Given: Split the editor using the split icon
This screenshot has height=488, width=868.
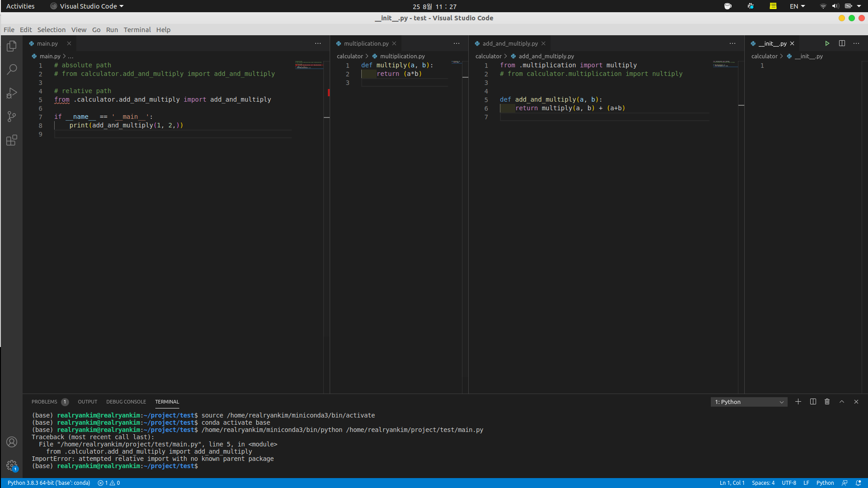Looking at the screenshot, I should [842, 43].
